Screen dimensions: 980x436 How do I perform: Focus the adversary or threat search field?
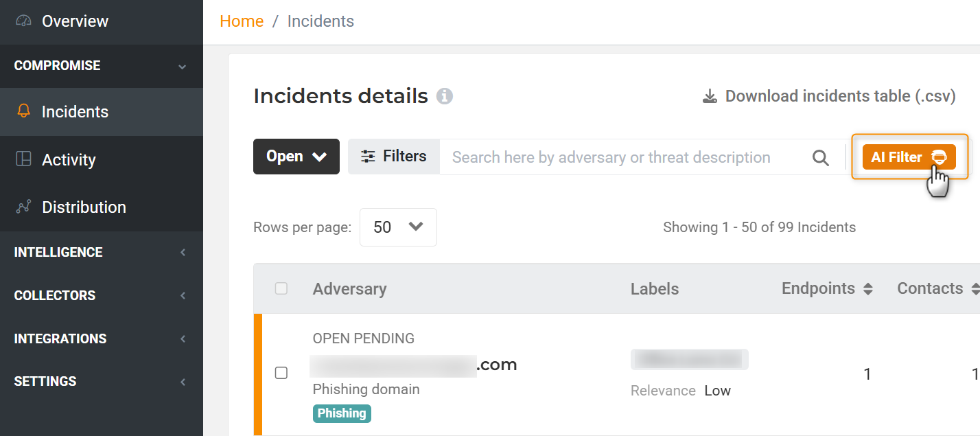(618, 157)
